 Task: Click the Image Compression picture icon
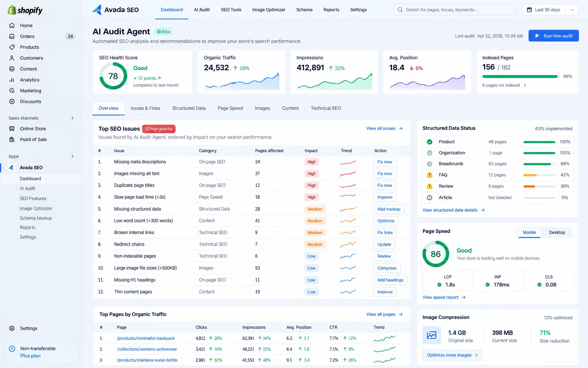[x=432, y=335]
